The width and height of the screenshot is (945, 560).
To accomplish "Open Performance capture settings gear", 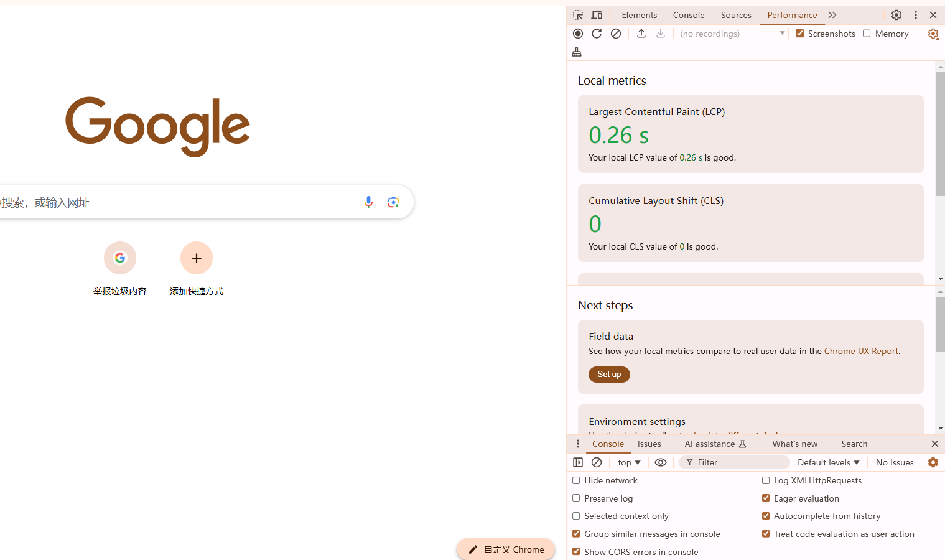I will [x=933, y=34].
